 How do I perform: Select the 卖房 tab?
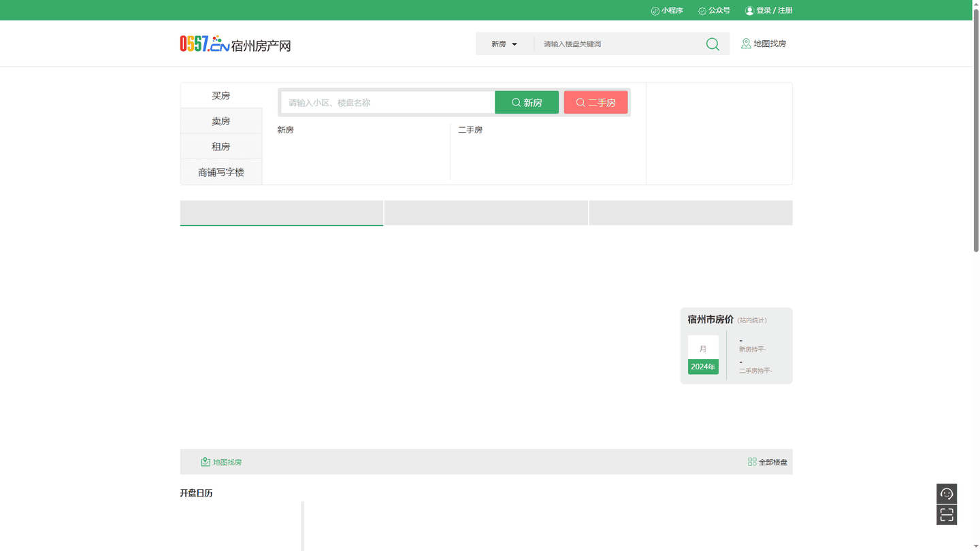pos(221,121)
